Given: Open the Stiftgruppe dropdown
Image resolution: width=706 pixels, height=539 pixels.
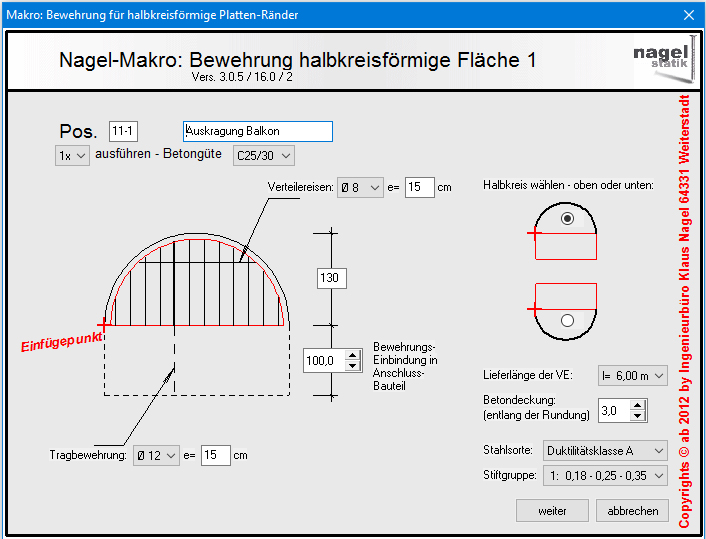Looking at the screenshot, I should [x=605, y=477].
